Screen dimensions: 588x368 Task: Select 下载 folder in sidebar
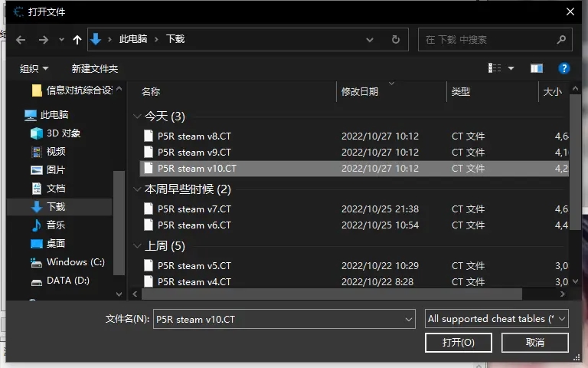coord(59,206)
